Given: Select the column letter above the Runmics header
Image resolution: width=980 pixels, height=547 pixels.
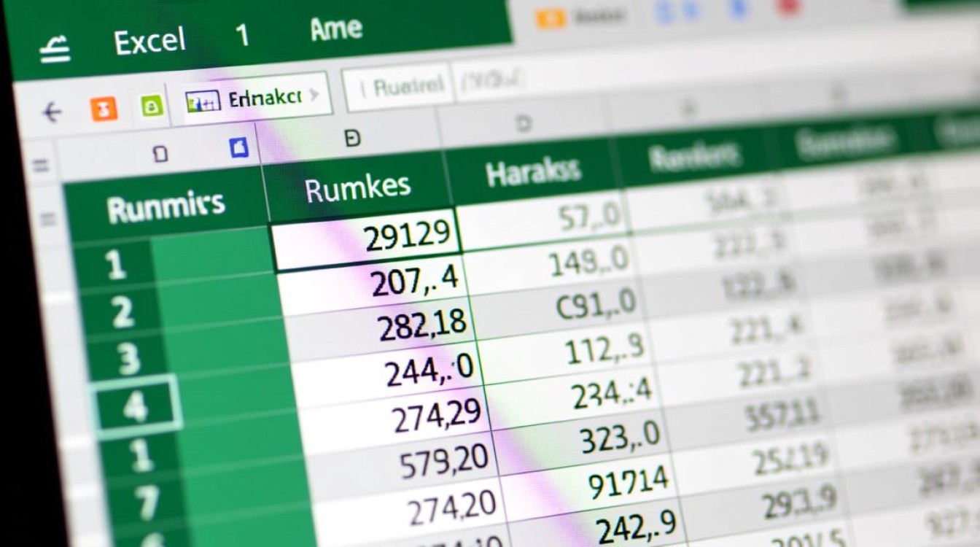Looking at the screenshot, I should click(161, 153).
